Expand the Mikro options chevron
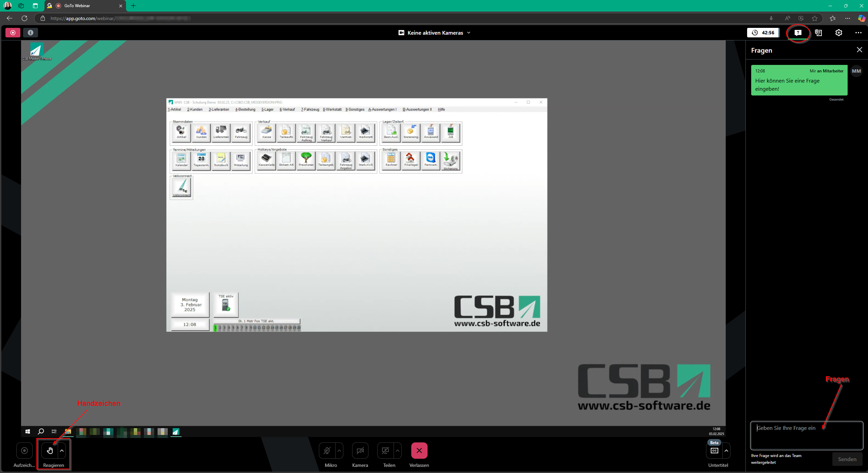The width and height of the screenshot is (868, 473). (x=339, y=451)
